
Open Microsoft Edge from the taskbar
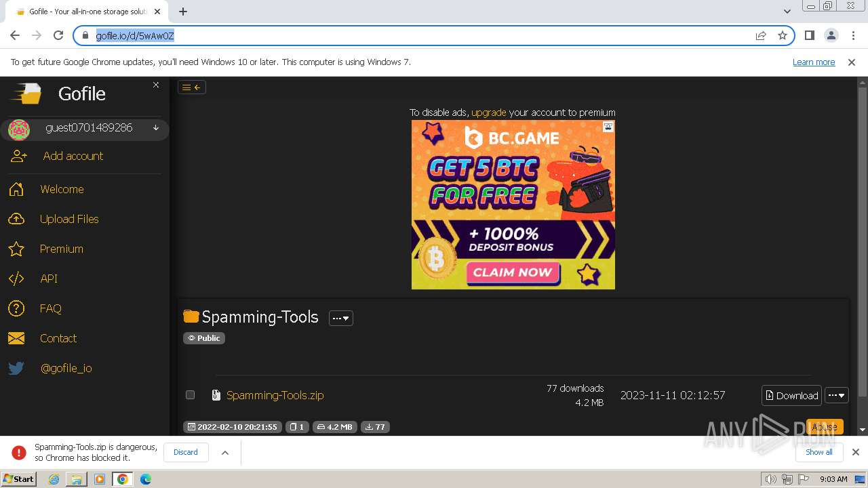145,479
